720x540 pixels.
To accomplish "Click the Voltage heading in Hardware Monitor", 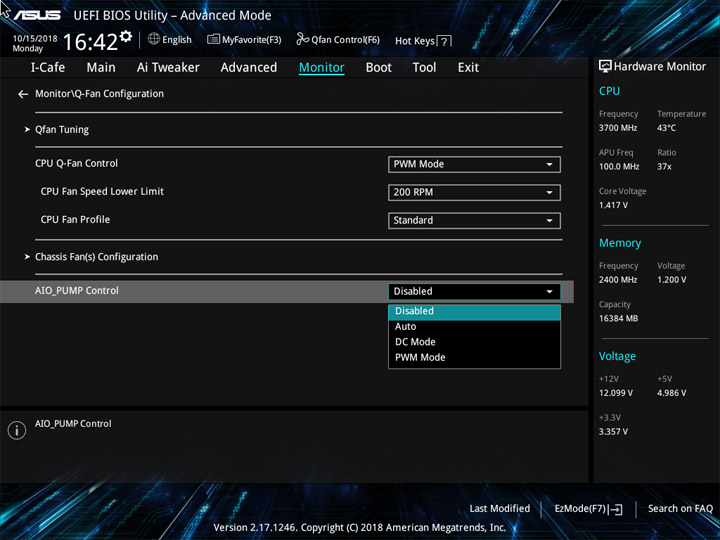I will [x=617, y=356].
